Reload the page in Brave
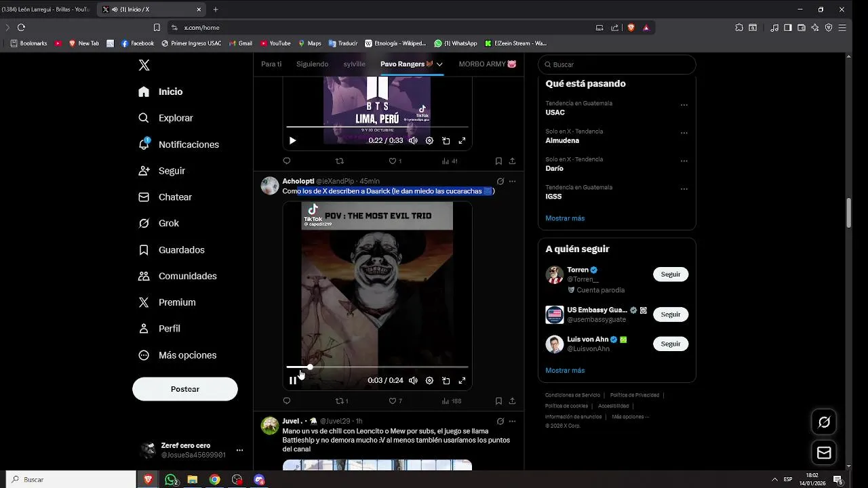 tap(21, 28)
